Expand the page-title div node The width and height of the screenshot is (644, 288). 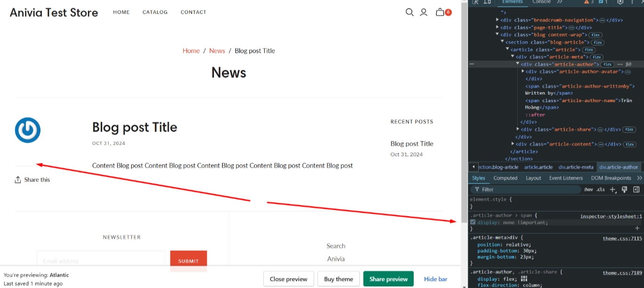497,27
